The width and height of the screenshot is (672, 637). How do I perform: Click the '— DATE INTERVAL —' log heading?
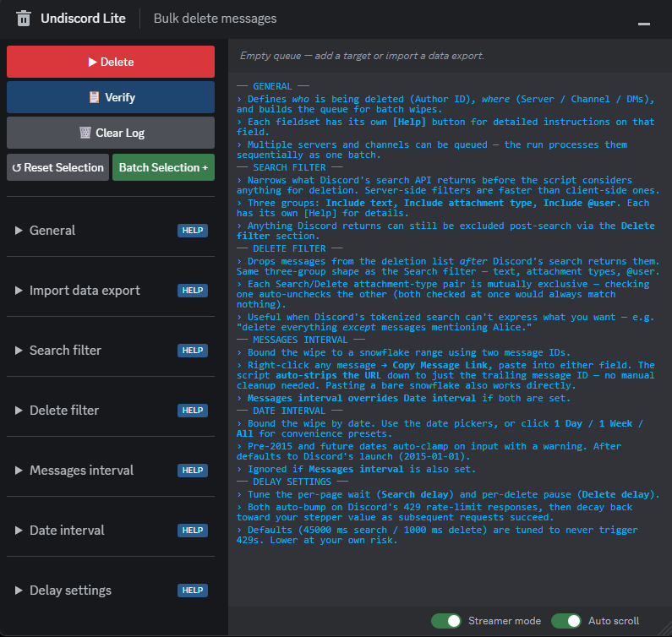[x=289, y=411]
